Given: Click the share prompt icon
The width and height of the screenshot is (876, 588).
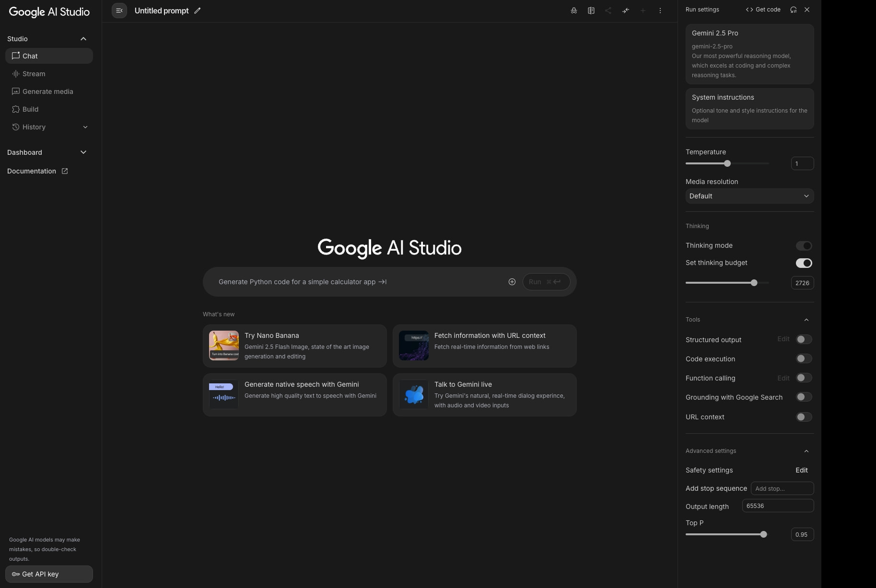Looking at the screenshot, I should pyautogui.click(x=608, y=11).
